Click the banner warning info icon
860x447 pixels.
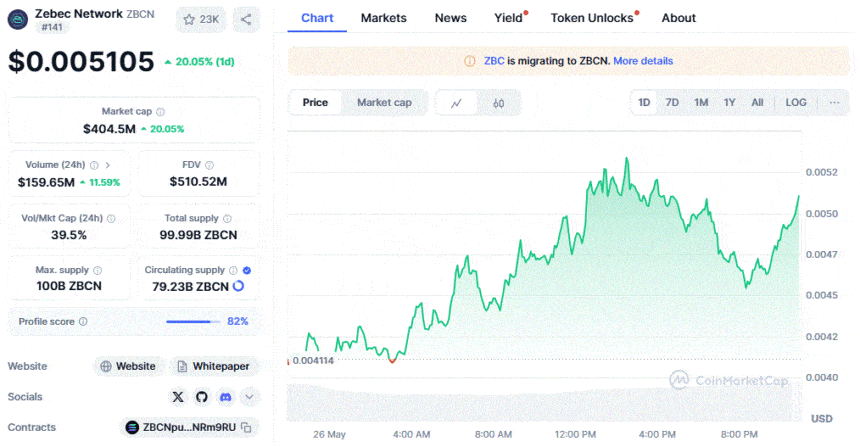coord(469,61)
